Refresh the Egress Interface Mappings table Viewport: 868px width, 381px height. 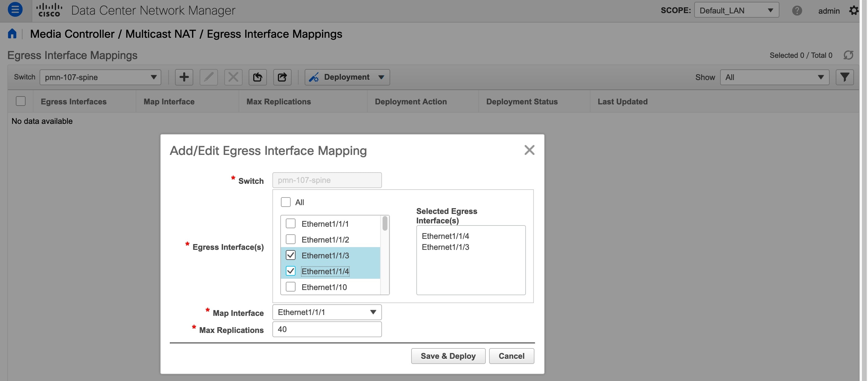click(x=848, y=55)
